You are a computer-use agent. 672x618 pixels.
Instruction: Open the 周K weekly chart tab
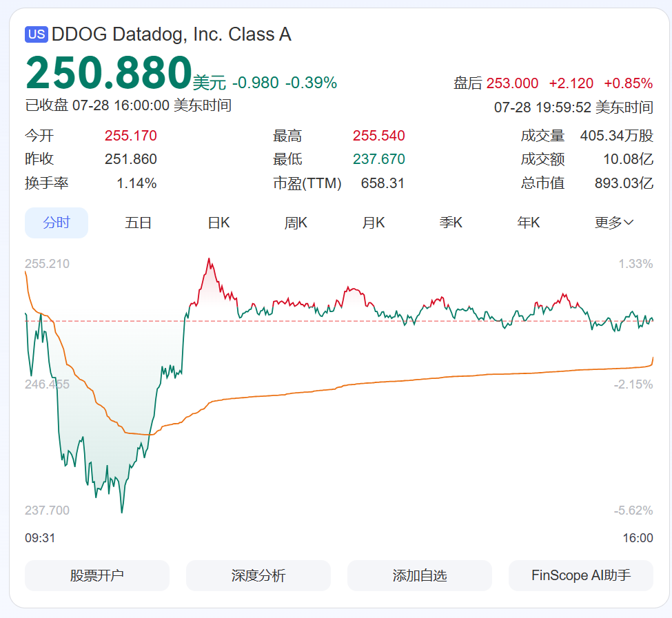click(296, 223)
